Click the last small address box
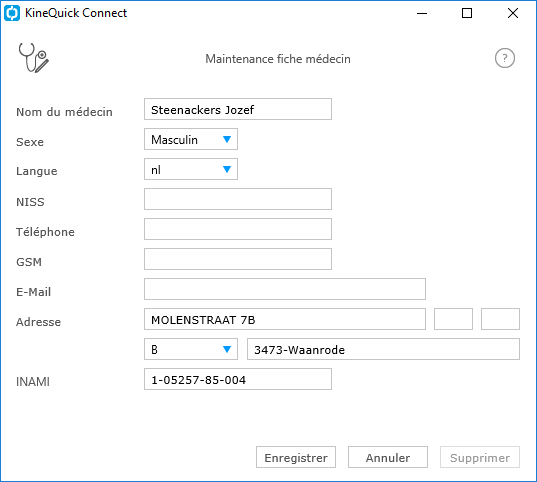The width and height of the screenshot is (537, 482). coord(500,319)
